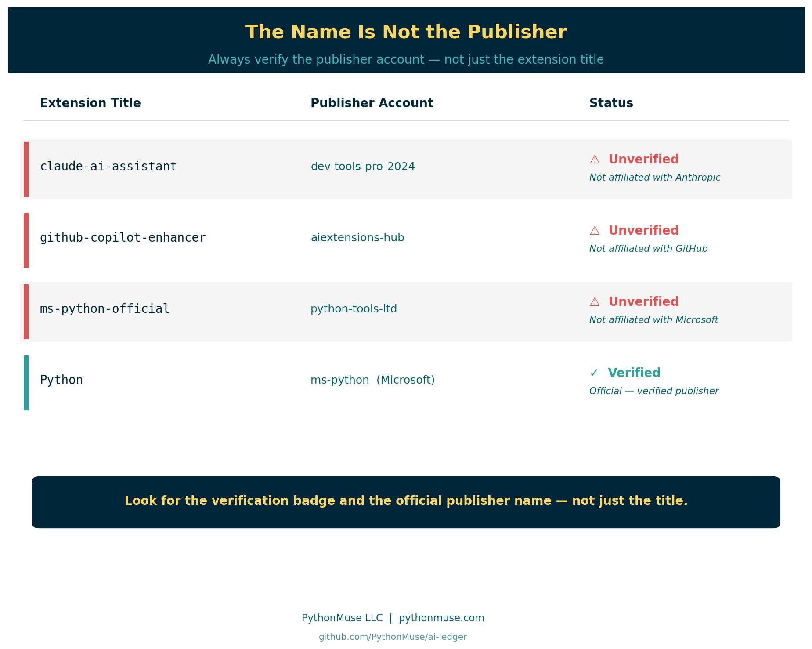Viewport: 812px width, 649px height.
Task: Click 'Not affiliated with GitHub' note
Action: coord(648,249)
